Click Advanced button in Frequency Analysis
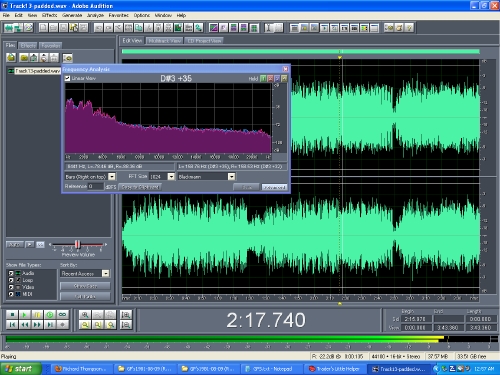This screenshot has height=375, width=500. click(x=274, y=187)
